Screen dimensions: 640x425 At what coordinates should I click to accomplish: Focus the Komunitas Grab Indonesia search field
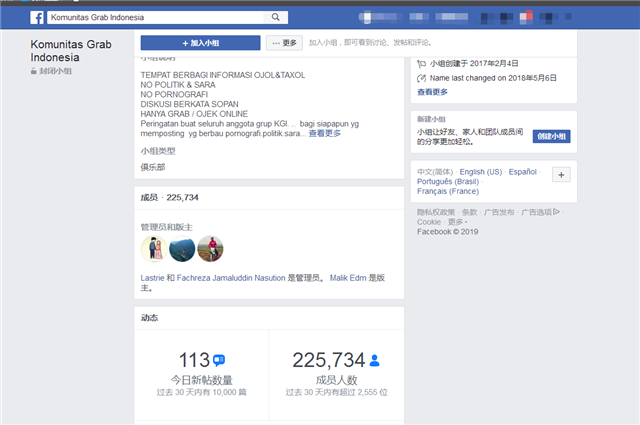[157, 17]
